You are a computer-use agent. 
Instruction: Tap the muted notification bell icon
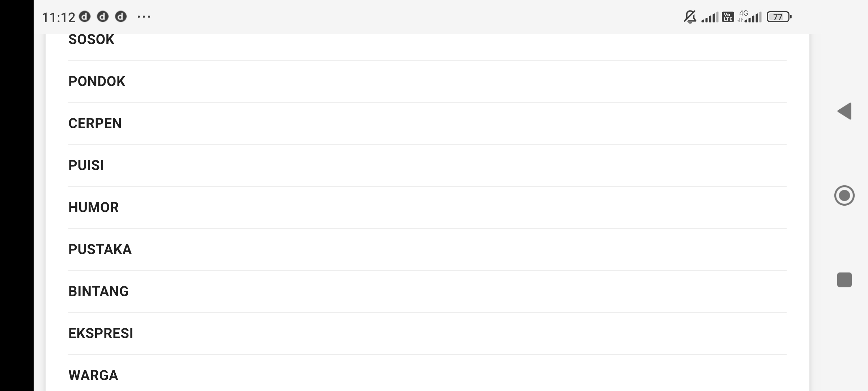[690, 17]
